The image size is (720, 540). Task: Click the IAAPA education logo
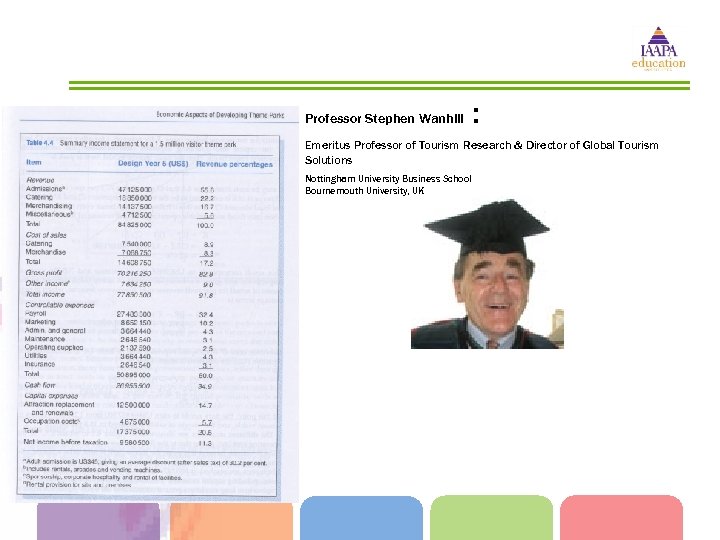tap(658, 49)
